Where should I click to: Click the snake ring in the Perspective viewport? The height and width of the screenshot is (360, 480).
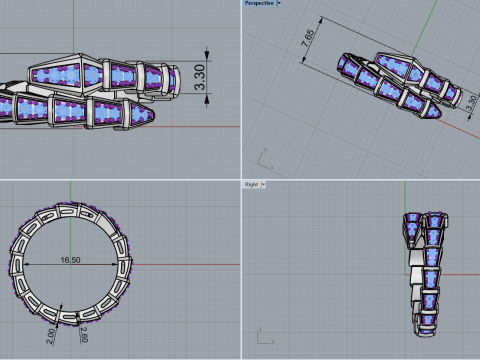399,85
